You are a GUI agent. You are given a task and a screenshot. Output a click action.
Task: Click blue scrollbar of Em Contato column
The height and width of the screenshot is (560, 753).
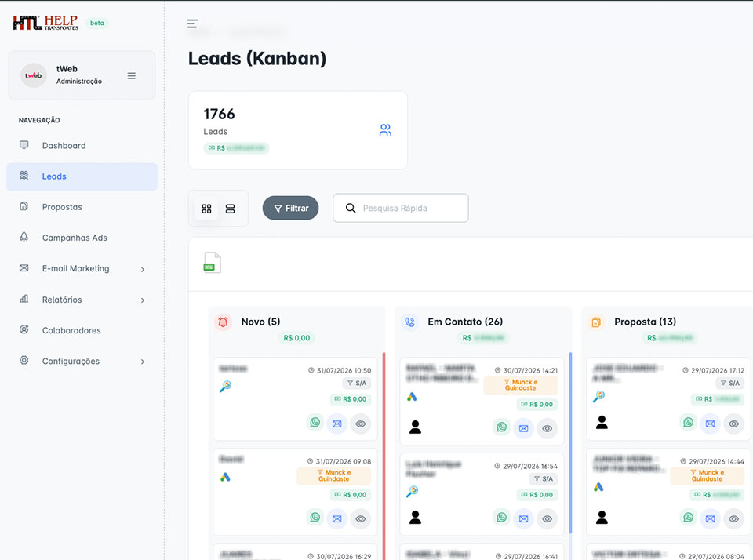(570, 443)
